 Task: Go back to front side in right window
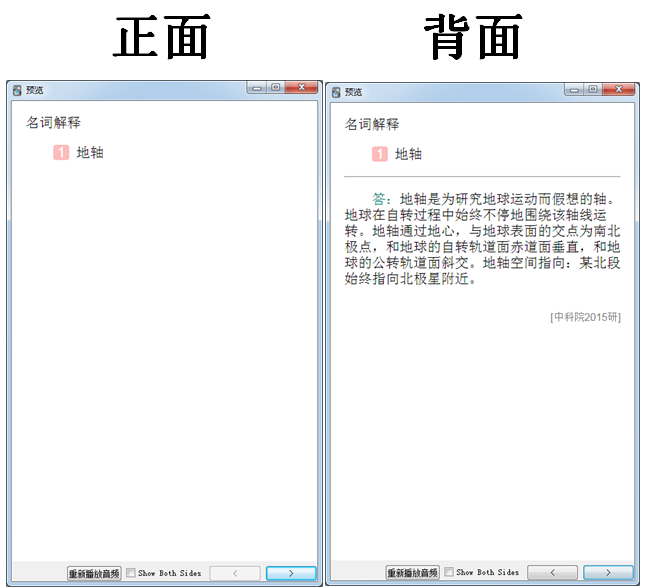(x=552, y=572)
